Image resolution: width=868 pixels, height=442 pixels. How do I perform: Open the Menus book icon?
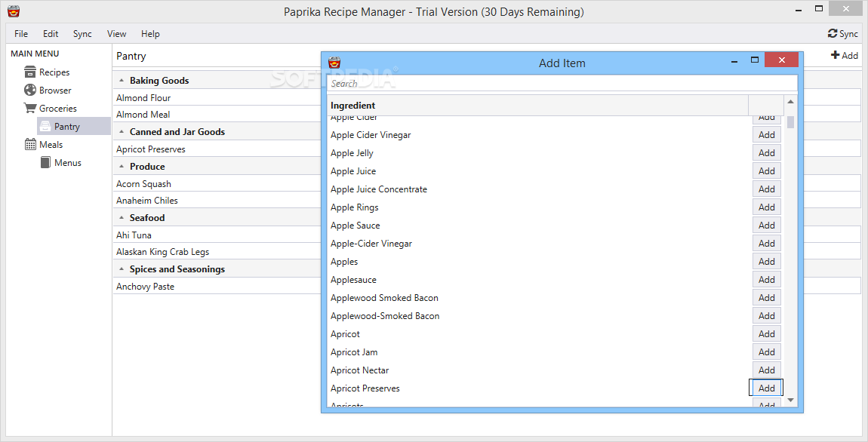point(45,163)
